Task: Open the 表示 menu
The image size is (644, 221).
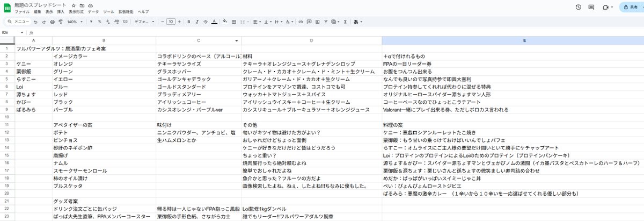Action: tap(49, 11)
